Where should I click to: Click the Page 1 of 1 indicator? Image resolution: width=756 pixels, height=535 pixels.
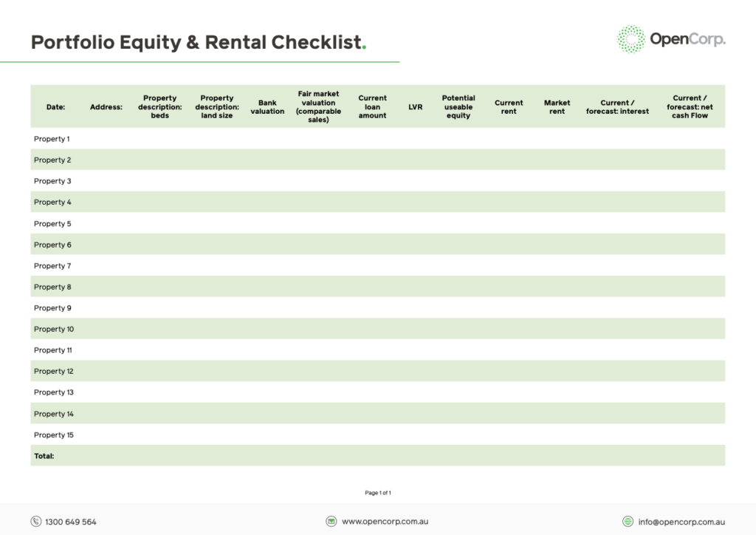(378, 493)
